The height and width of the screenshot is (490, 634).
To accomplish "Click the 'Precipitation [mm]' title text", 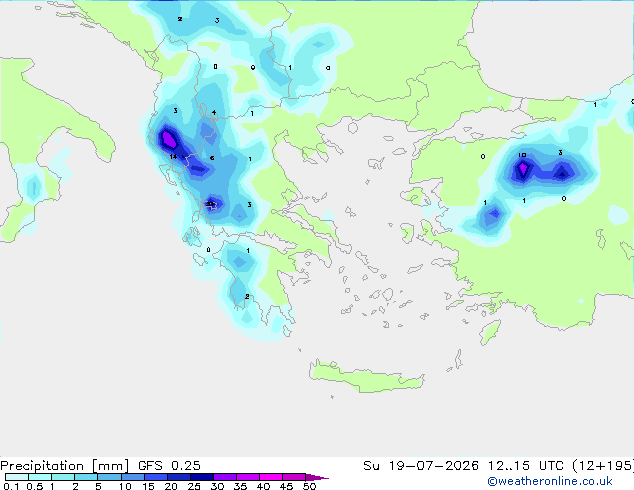I will pos(65,466).
